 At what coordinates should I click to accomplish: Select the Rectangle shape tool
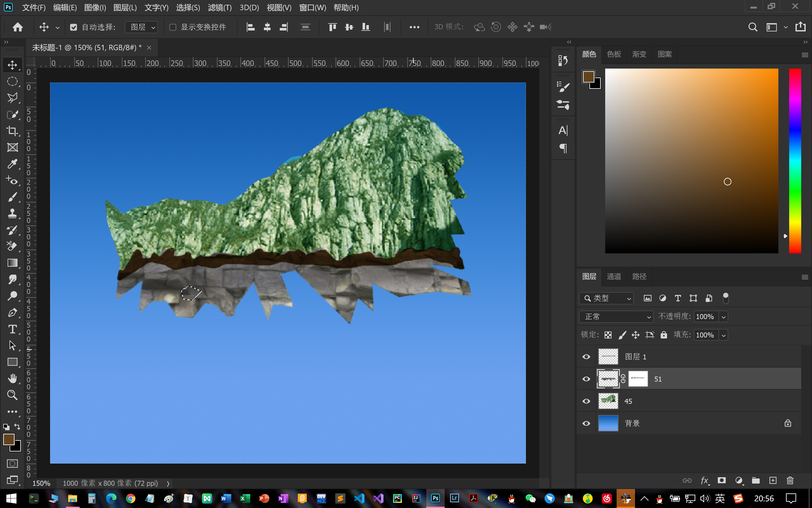12,362
